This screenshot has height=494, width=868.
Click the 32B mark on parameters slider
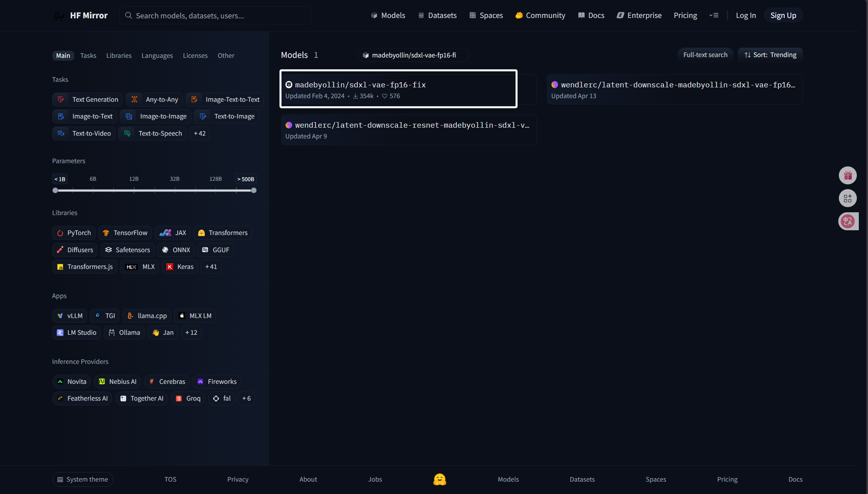[x=174, y=179]
